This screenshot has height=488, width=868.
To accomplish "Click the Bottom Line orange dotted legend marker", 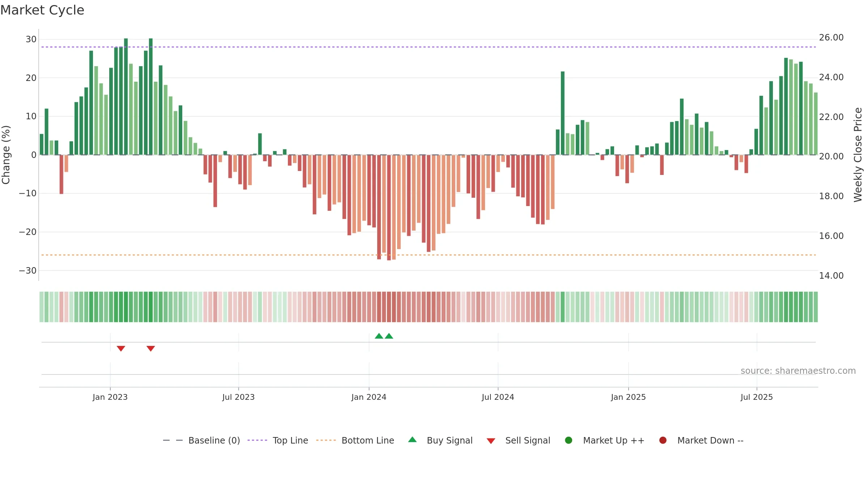I will click(326, 440).
